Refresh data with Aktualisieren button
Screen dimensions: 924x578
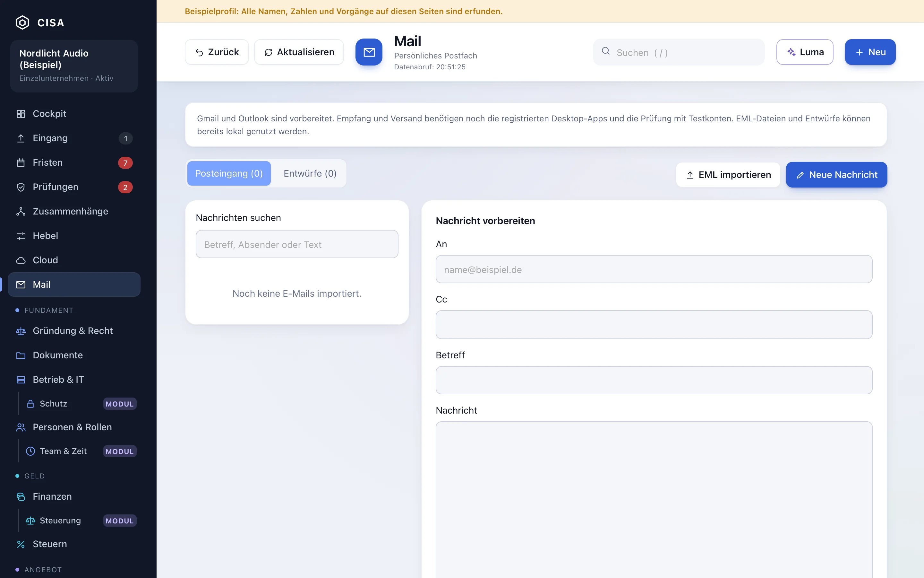click(299, 52)
